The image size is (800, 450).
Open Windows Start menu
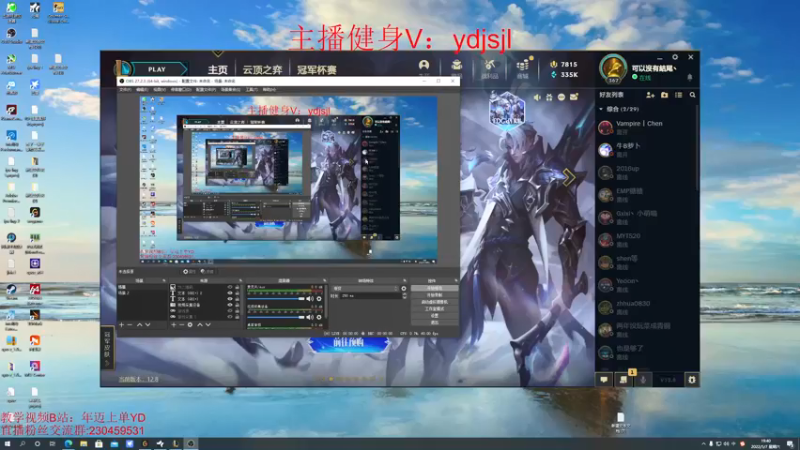[7, 444]
